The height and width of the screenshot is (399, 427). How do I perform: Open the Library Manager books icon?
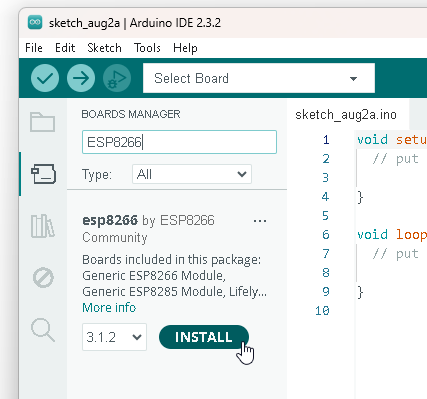pos(43,226)
